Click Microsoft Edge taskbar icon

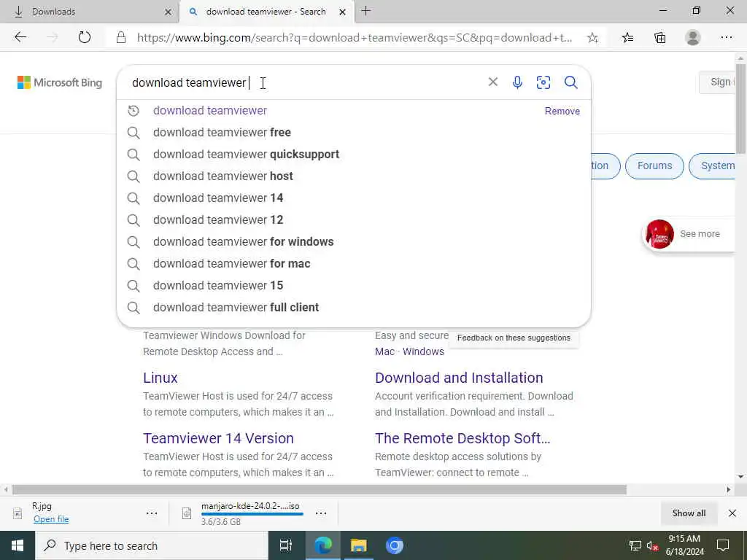coord(323,545)
